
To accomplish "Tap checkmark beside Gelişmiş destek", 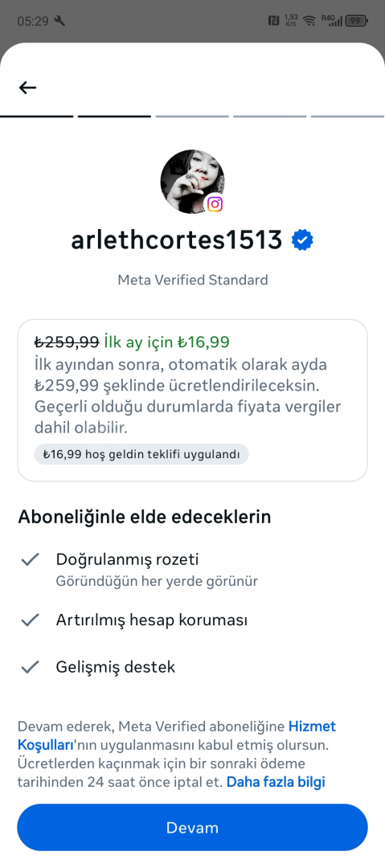I will [30, 666].
